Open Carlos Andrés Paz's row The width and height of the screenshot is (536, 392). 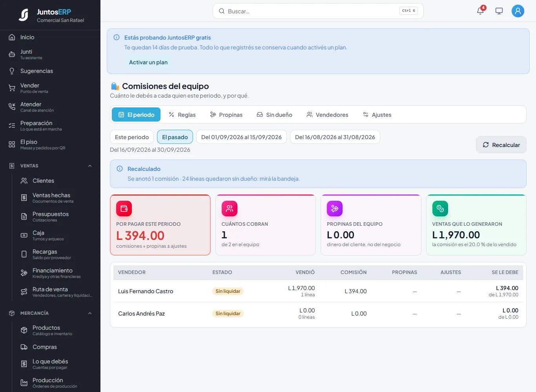(318, 313)
